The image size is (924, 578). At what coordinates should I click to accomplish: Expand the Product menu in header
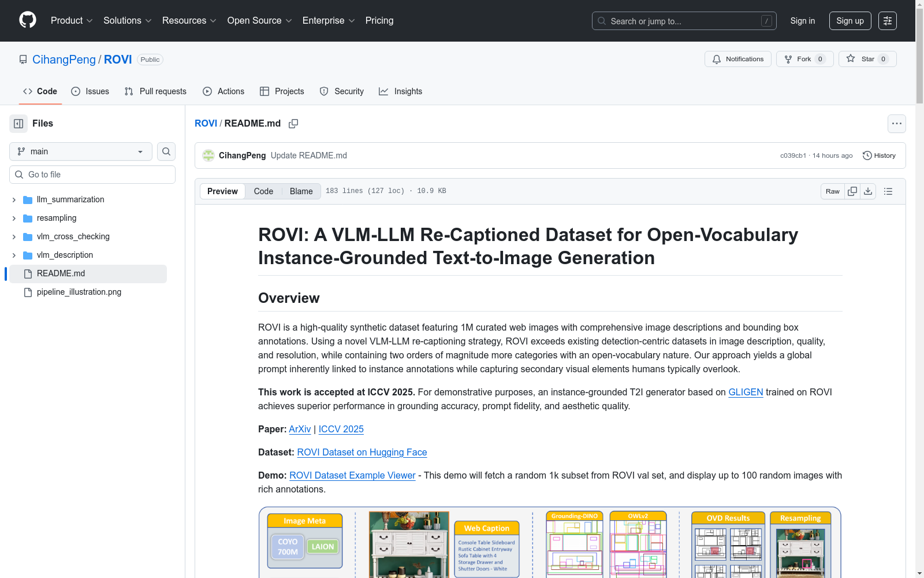click(x=72, y=21)
